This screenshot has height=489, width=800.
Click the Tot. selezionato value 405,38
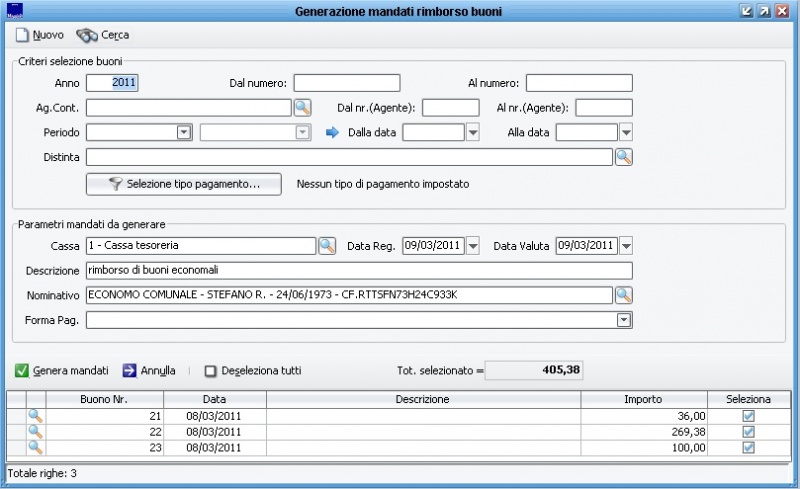(x=534, y=371)
